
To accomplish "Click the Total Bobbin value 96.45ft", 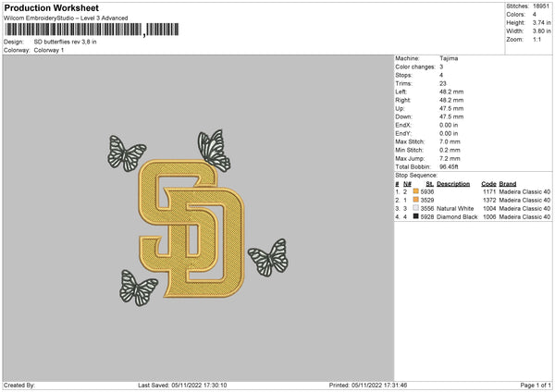I will click(449, 166).
